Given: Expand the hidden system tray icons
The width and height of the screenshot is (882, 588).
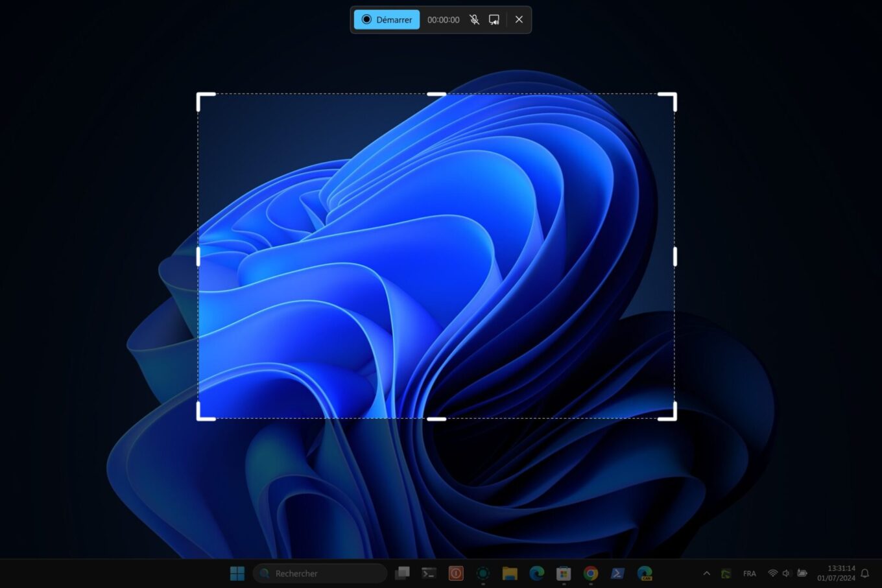Looking at the screenshot, I should click(x=707, y=573).
